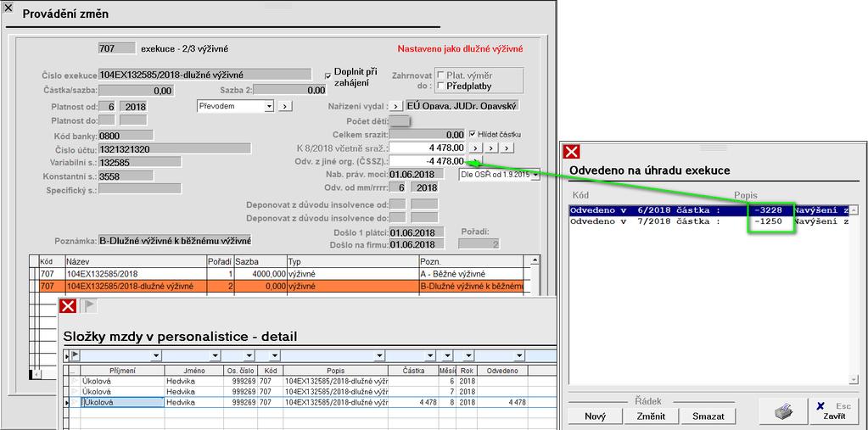Click the K 8/2018 včetně sraž. amount field
This screenshot has height=430, width=868.
[x=428, y=148]
